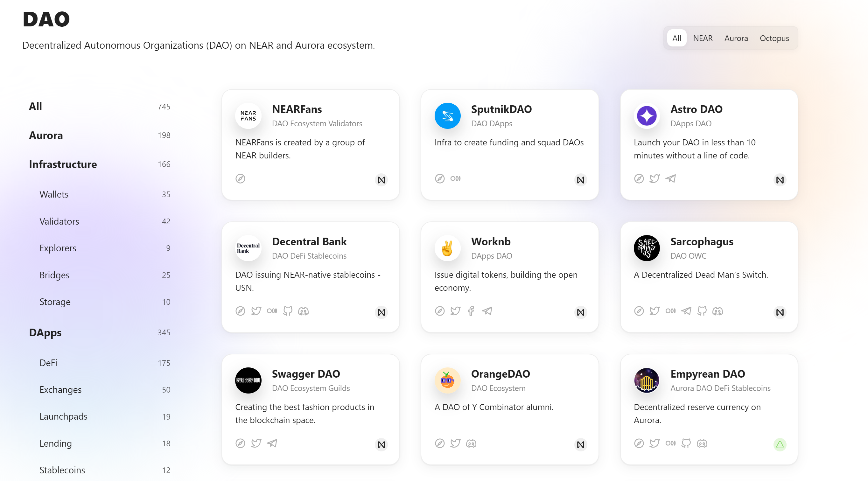The width and height of the screenshot is (868, 481).
Task: Click the NEAR filter icon in top-right
Action: (702, 37)
